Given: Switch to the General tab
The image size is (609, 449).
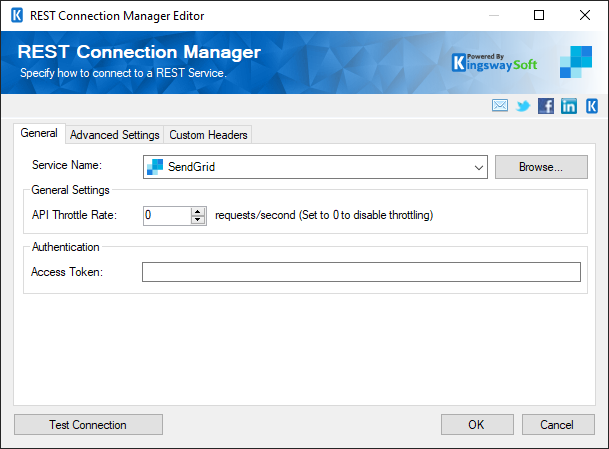Looking at the screenshot, I should click(39, 133).
